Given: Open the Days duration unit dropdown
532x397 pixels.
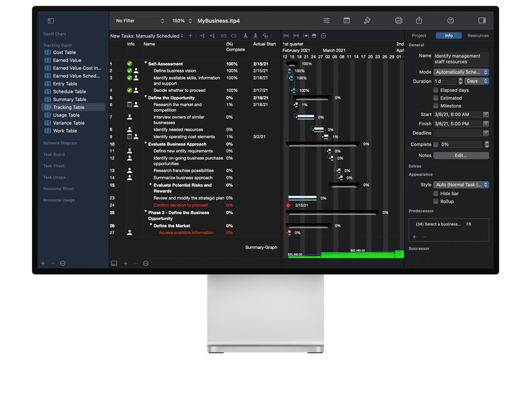Looking at the screenshot, I should point(476,81).
